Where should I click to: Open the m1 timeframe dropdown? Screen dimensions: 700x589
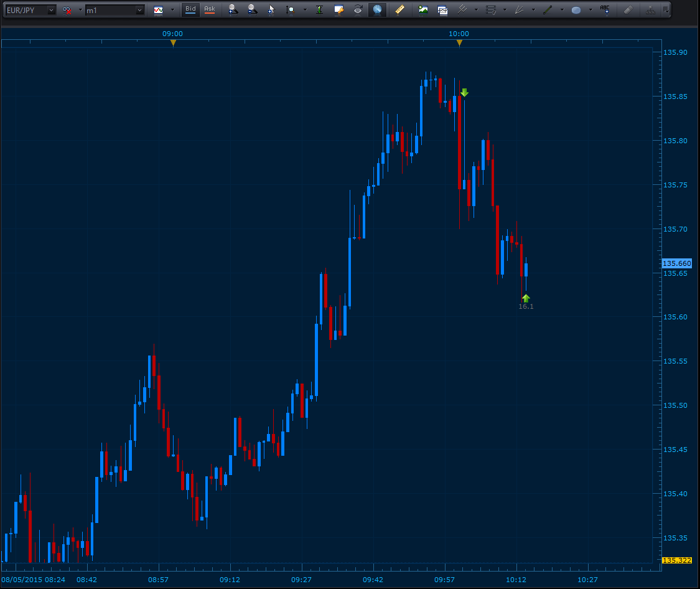coord(139,10)
